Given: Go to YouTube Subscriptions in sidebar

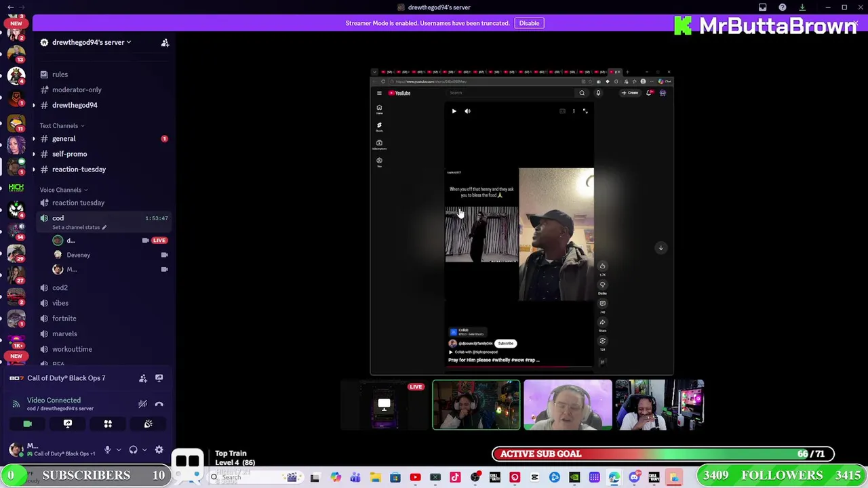Looking at the screenshot, I should pyautogui.click(x=379, y=144).
